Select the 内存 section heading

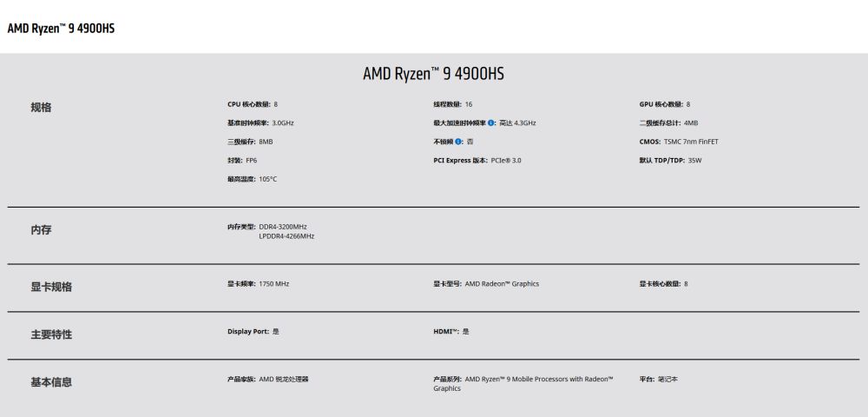(x=41, y=230)
